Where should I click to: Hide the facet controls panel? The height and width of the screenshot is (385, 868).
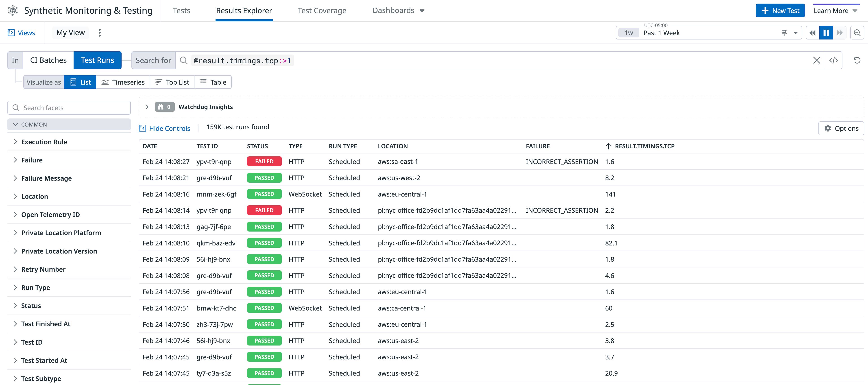click(x=165, y=129)
